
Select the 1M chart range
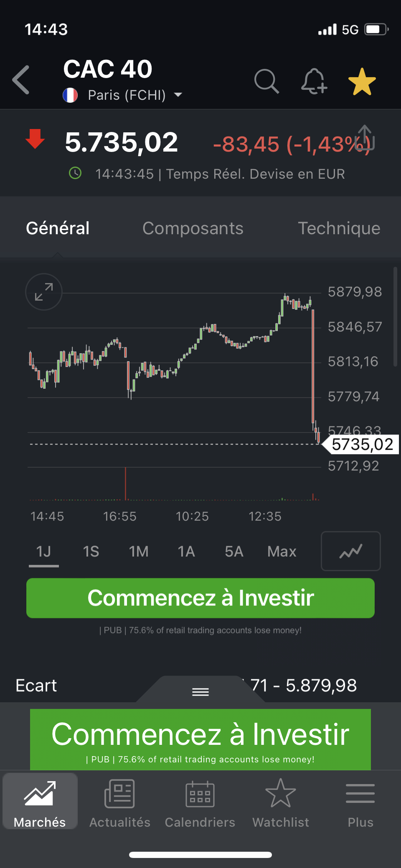(139, 552)
